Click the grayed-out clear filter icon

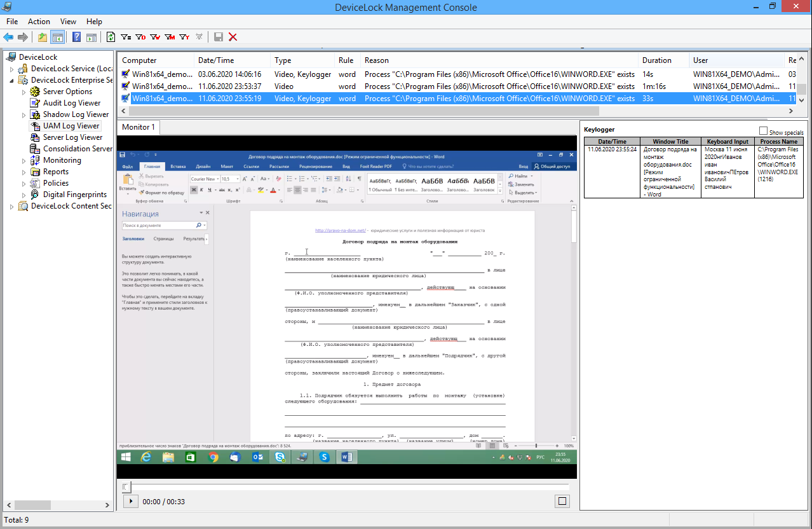pyautogui.click(x=199, y=37)
